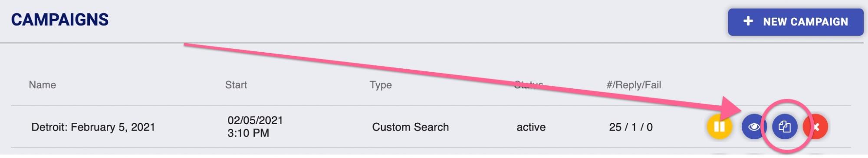
Task: Click the CAMPAIGNS page heading
Action: (60, 20)
